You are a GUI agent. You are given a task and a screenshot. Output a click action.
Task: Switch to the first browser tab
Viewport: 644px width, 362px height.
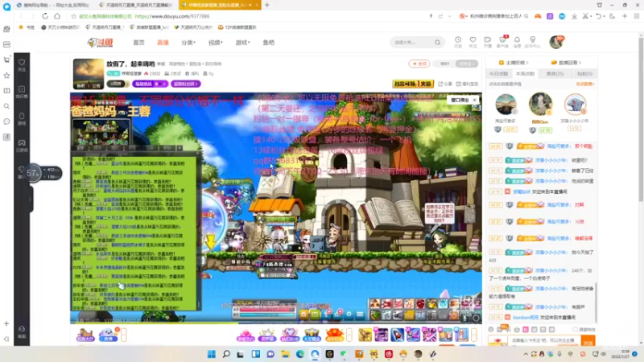point(52,5)
